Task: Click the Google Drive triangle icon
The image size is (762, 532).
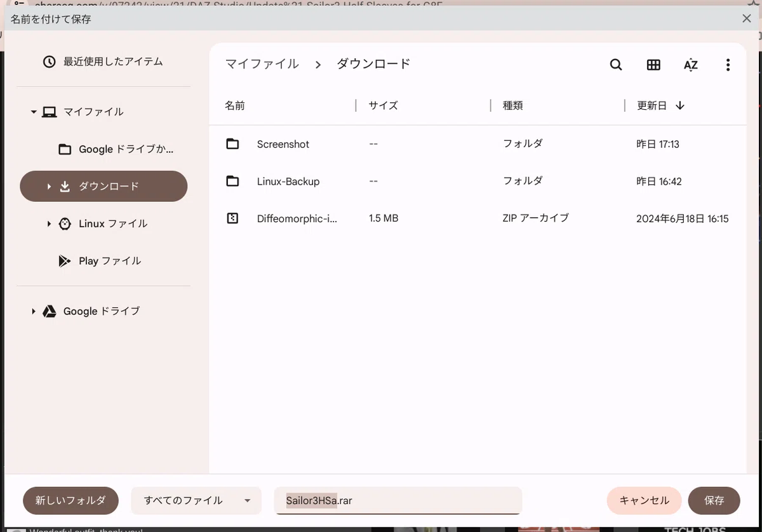Action: tap(49, 311)
